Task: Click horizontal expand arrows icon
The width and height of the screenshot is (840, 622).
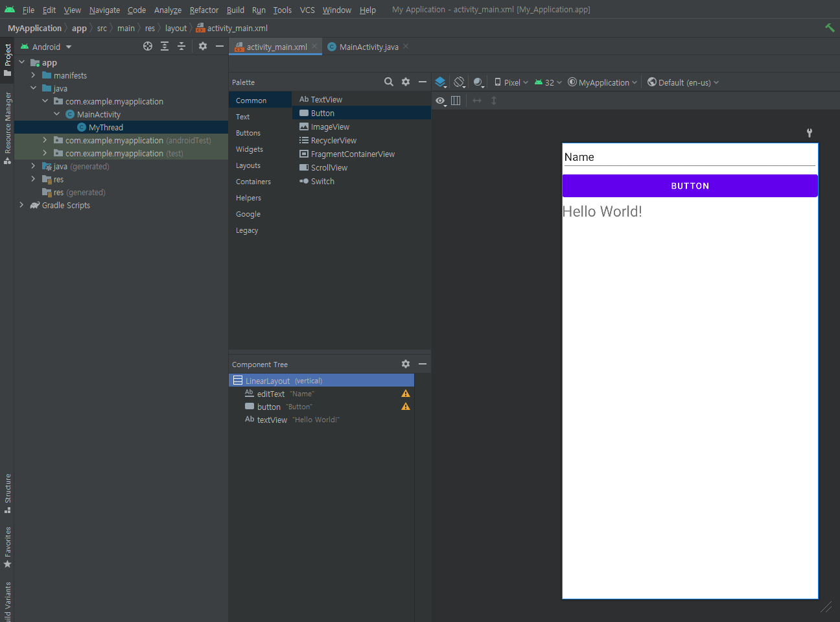Action: (x=477, y=101)
